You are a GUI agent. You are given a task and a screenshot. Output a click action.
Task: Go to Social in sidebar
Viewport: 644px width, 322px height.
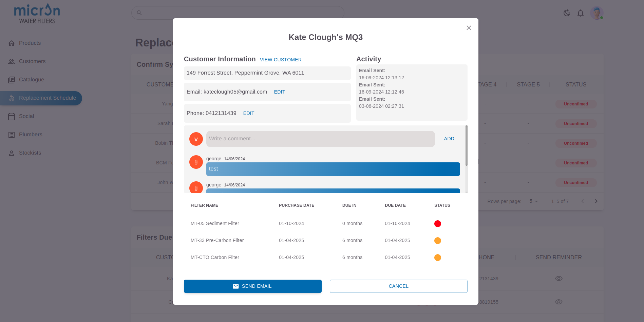[x=26, y=116]
